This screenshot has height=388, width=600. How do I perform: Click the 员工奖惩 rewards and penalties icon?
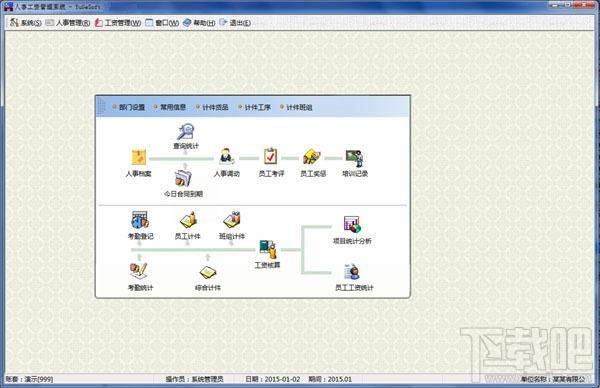312,157
